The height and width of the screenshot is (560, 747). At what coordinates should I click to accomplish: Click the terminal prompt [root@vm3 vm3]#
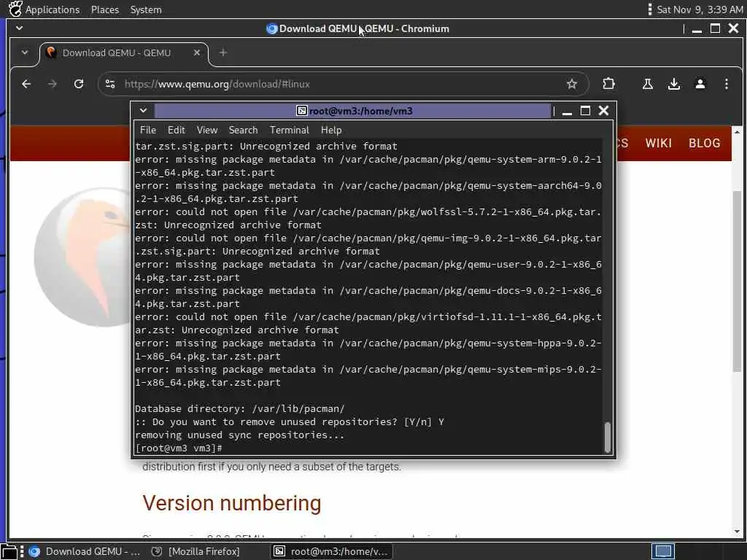point(178,448)
